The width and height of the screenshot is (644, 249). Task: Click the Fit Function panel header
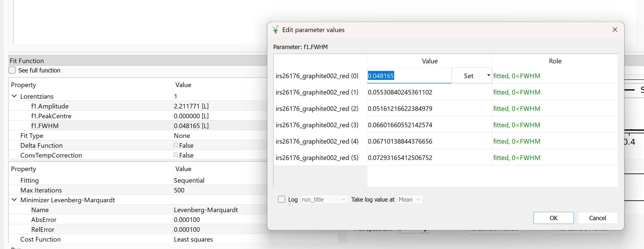[x=138, y=60]
